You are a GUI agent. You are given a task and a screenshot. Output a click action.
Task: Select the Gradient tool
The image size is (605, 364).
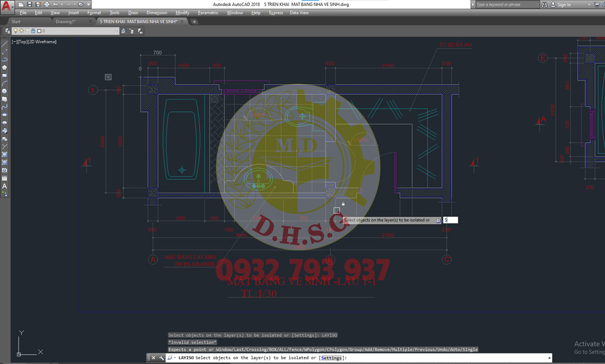click(x=5, y=162)
